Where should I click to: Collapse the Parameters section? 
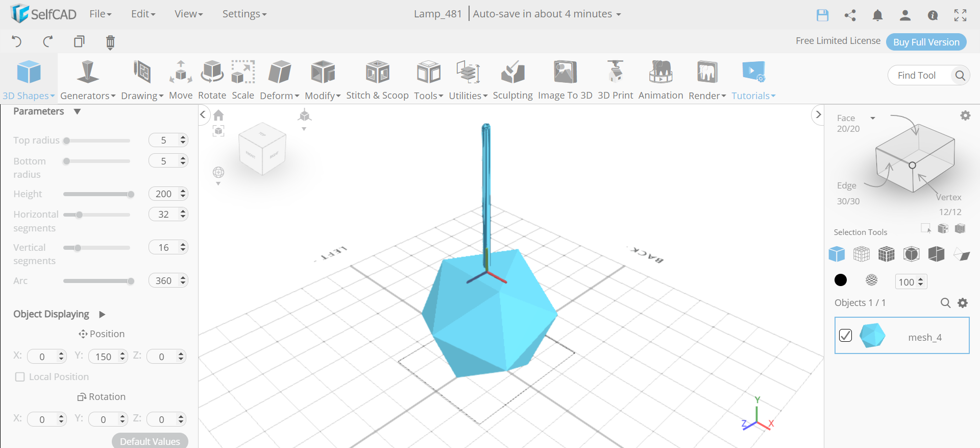[x=77, y=111]
